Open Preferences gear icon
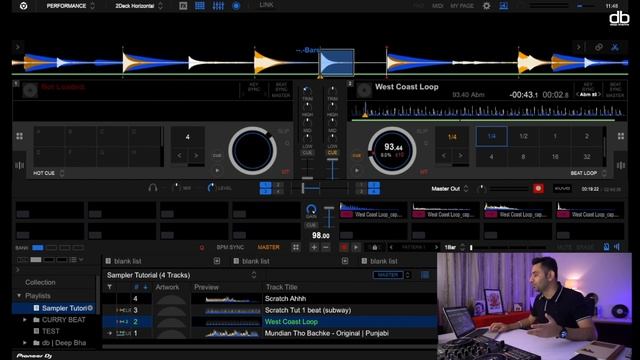640x360 pixels. click(x=486, y=6)
